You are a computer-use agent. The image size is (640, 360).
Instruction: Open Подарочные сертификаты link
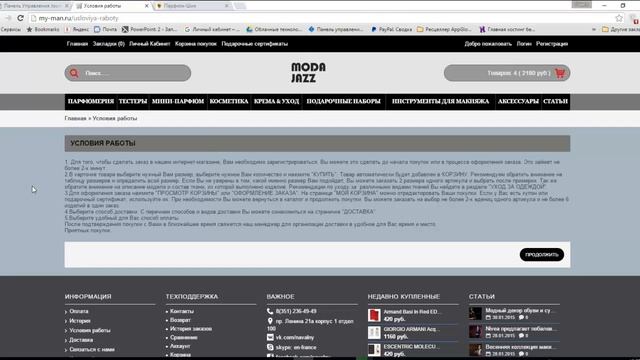(x=255, y=44)
